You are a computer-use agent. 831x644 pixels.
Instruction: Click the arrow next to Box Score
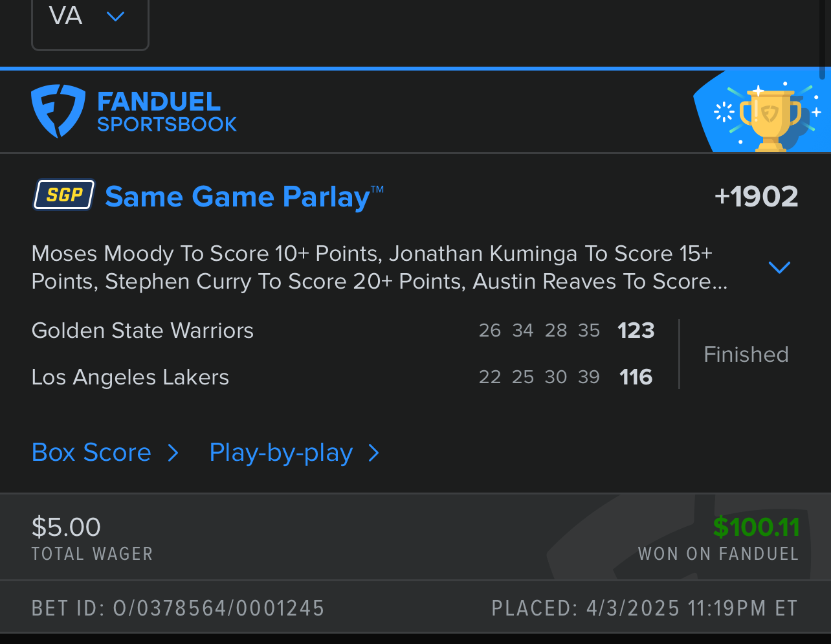point(173,453)
